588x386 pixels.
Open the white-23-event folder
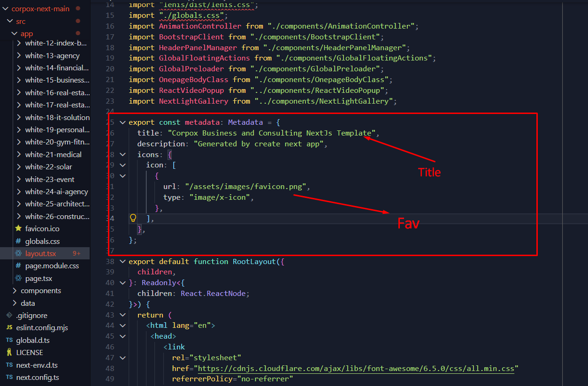pyautogui.click(x=50, y=179)
